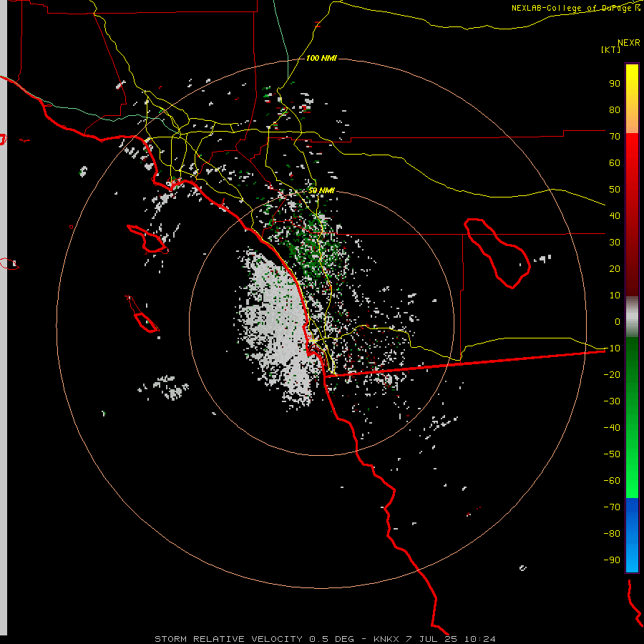
Task: Click the 50 NMI range ring label
Action: [321, 190]
